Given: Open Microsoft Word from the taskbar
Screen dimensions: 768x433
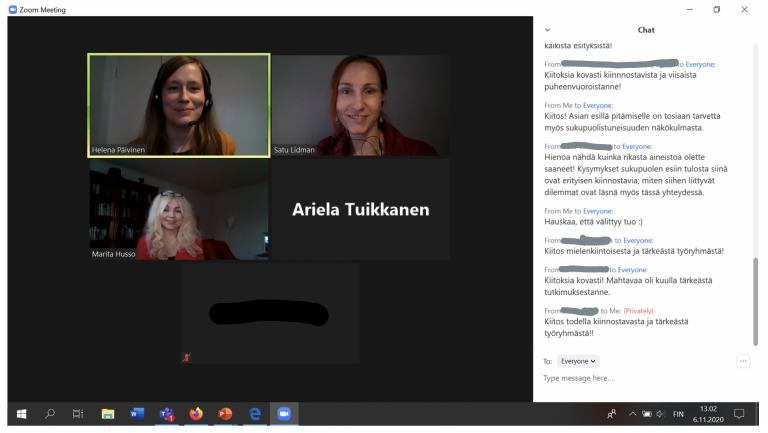Looking at the screenshot, I should 137,414.
